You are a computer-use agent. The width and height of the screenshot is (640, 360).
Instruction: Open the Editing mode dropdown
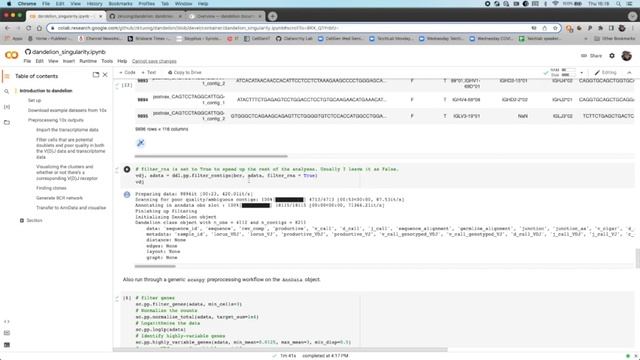[x=606, y=72]
